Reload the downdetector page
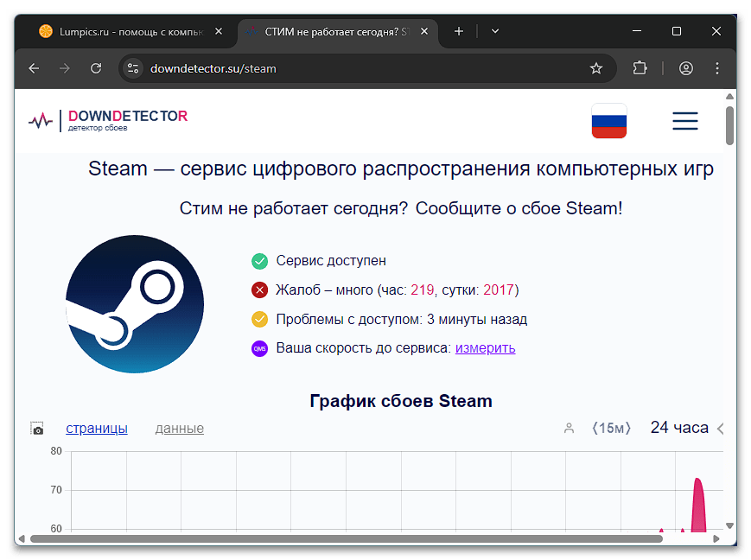 tap(96, 68)
